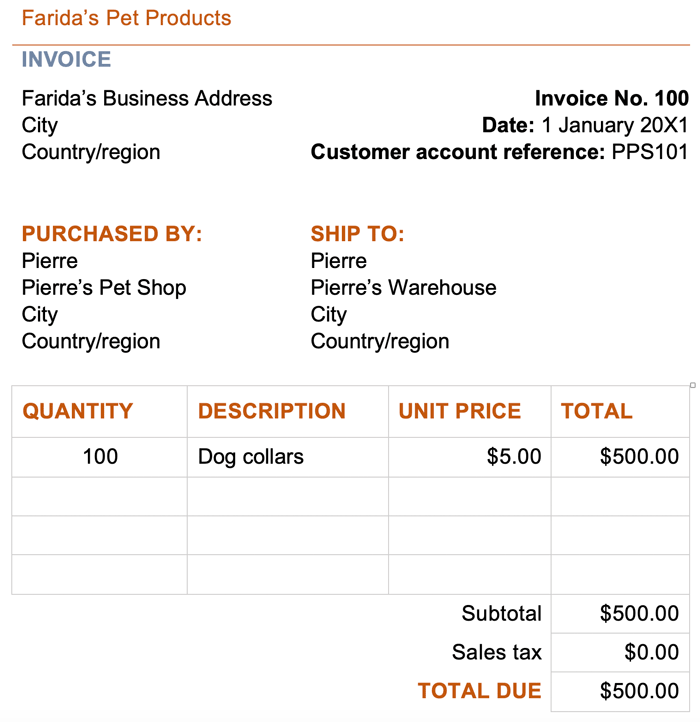700x722 pixels.
Task: Click the INVOICE heading
Action: [66, 59]
